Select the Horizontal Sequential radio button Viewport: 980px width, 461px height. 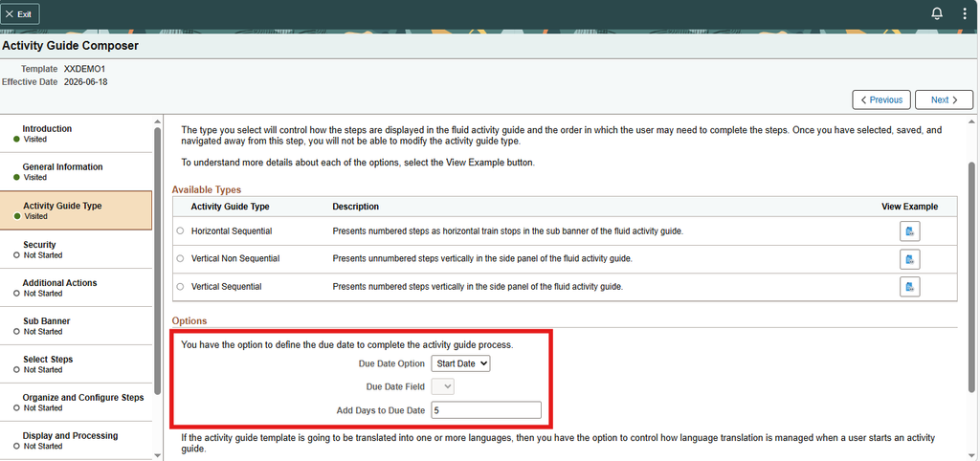point(180,231)
